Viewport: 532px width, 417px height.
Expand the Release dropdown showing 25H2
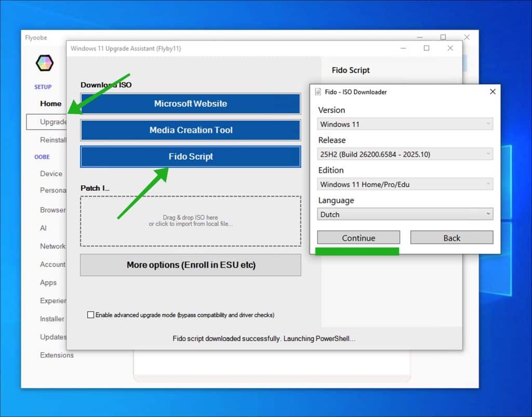pos(405,154)
